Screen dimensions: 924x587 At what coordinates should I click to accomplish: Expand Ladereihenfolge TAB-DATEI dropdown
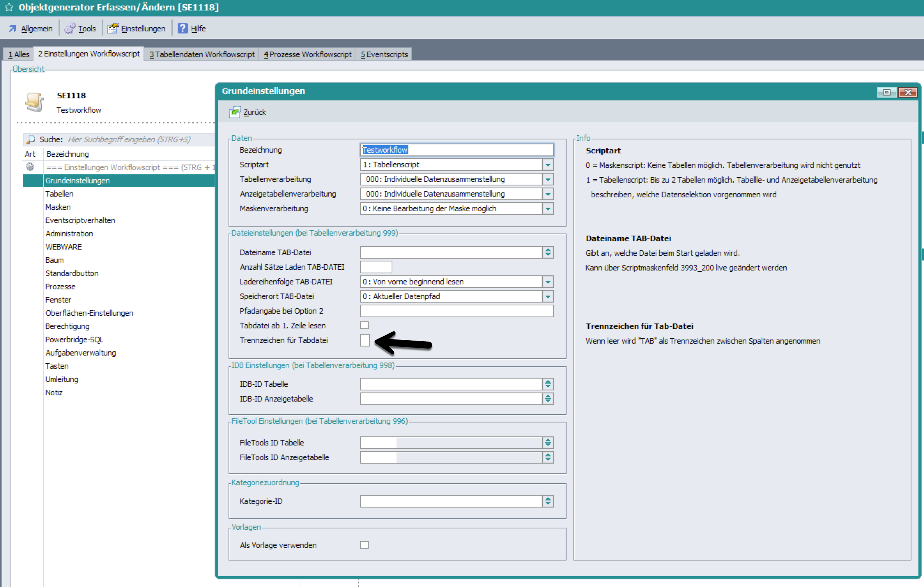[548, 282]
